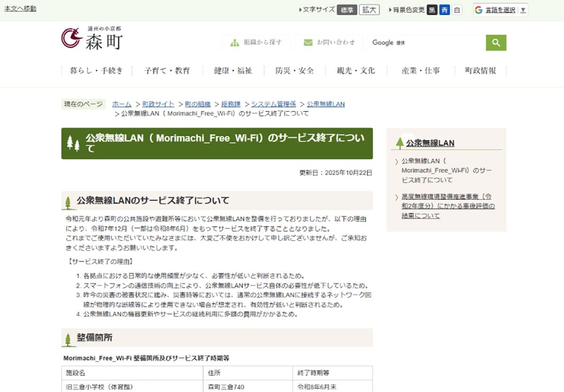Image resolution: width=564 pixels, height=392 pixels.
Task: Set background color to 青
Action: coord(445,9)
